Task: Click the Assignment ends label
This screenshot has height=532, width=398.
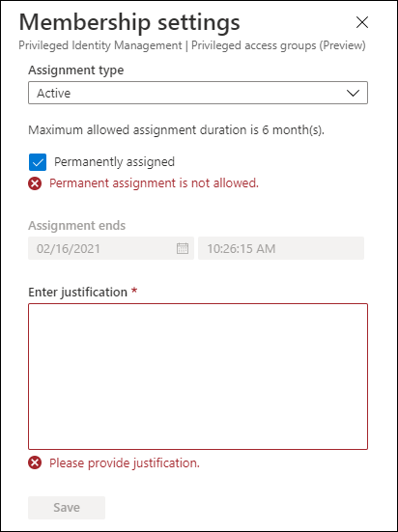Action: [77, 225]
